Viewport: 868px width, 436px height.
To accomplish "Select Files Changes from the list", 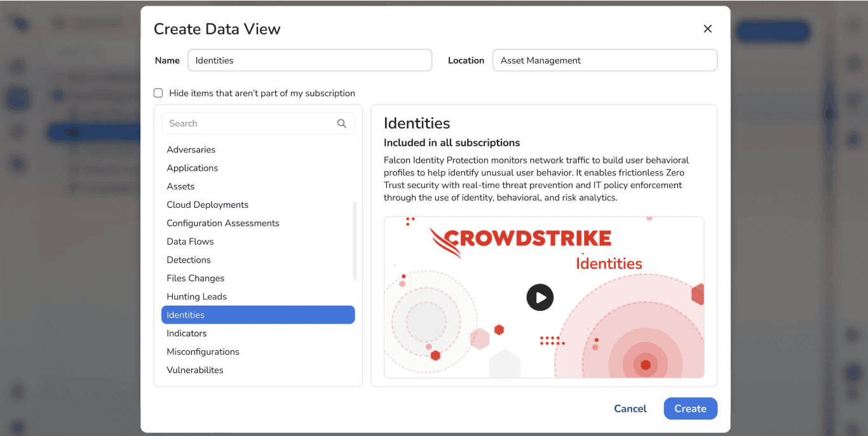I will coord(258,278).
